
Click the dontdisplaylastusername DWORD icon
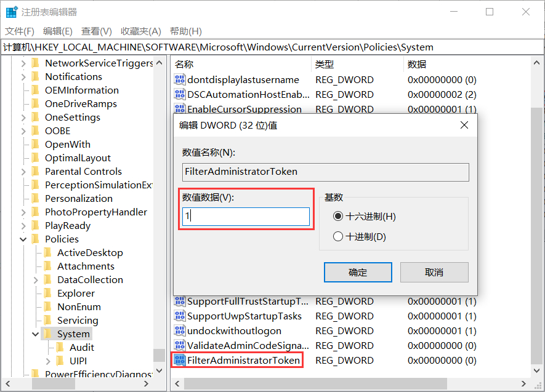180,79
